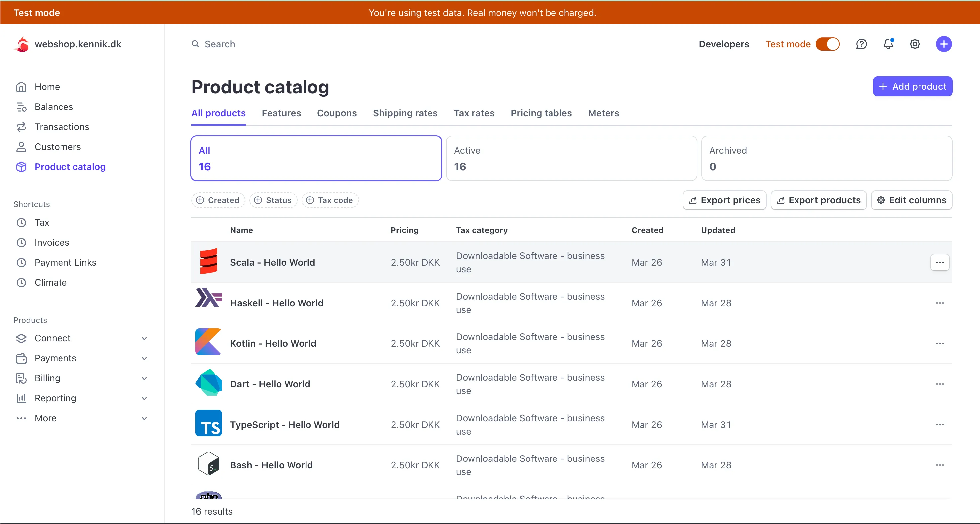Click the Name column header
Image resolution: width=980 pixels, height=524 pixels.
click(241, 230)
